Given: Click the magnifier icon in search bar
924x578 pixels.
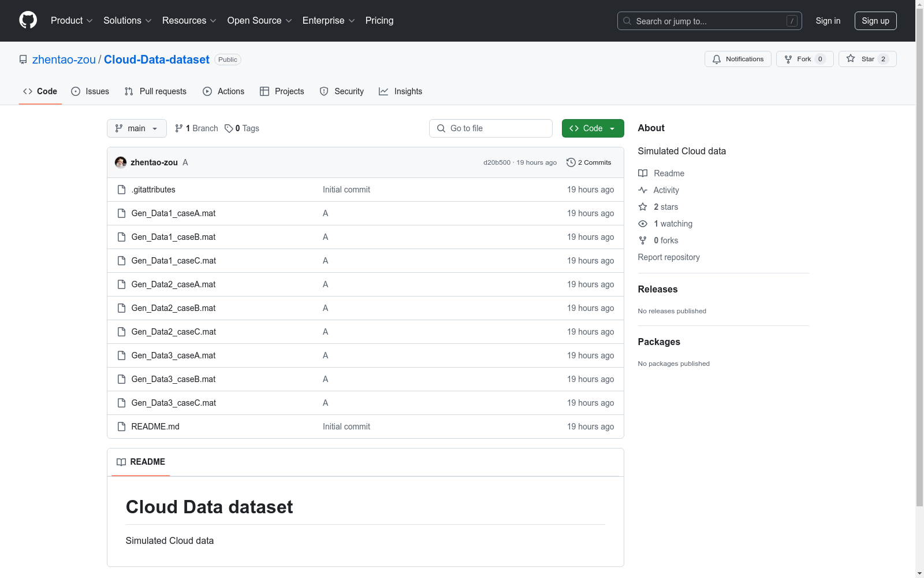Looking at the screenshot, I should (627, 21).
